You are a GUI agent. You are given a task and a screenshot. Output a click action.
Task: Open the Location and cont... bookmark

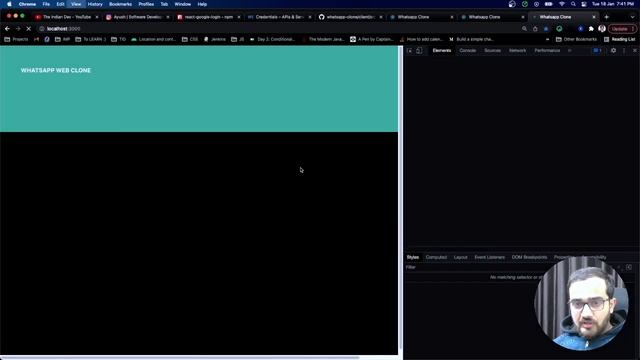tap(153, 39)
